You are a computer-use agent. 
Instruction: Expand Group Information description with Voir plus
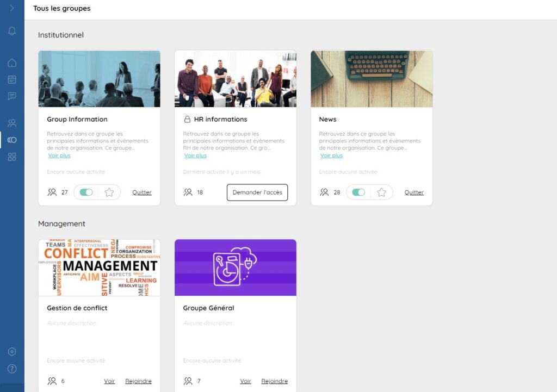59,155
